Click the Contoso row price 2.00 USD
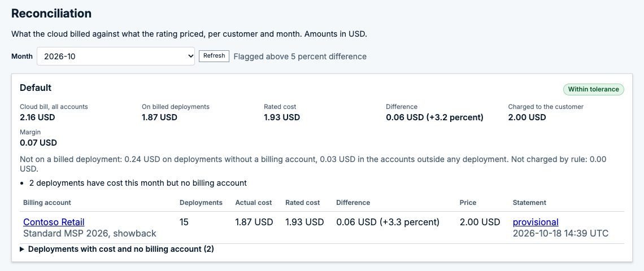The height and width of the screenshot is (271, 644). [480, 222]
